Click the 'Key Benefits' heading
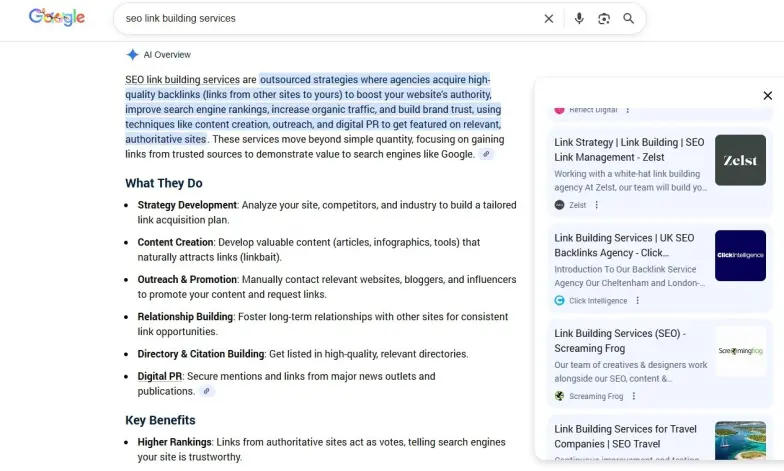This screenshot has height=471, width=784. 160,420
